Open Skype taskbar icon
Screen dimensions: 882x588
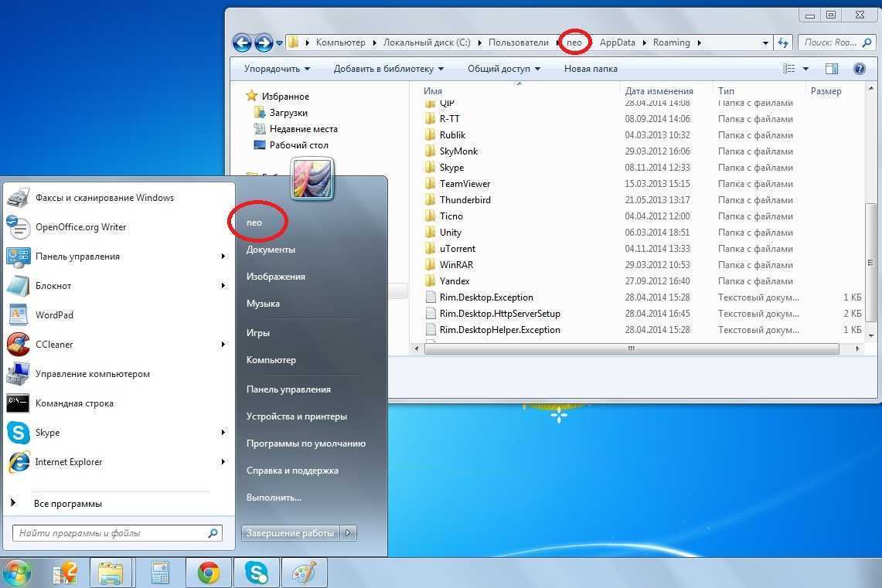pyautogui.click(x=257, y=573)
